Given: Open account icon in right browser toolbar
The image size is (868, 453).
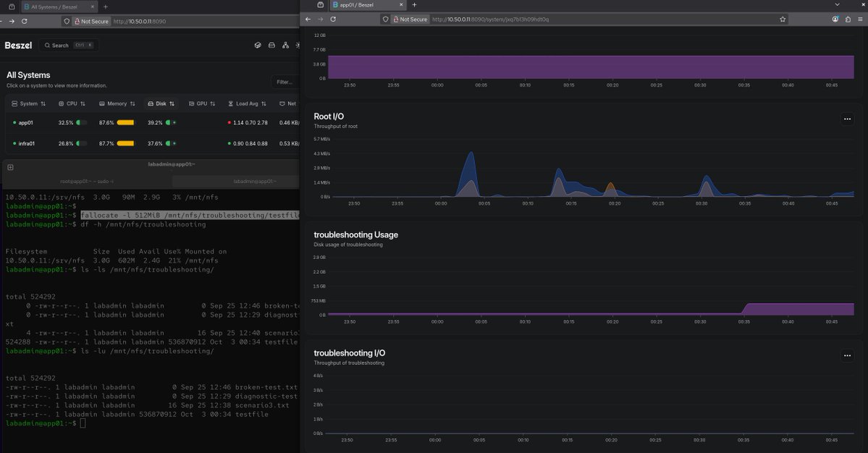Looking at the screenshot, I should tap(835, 19).
